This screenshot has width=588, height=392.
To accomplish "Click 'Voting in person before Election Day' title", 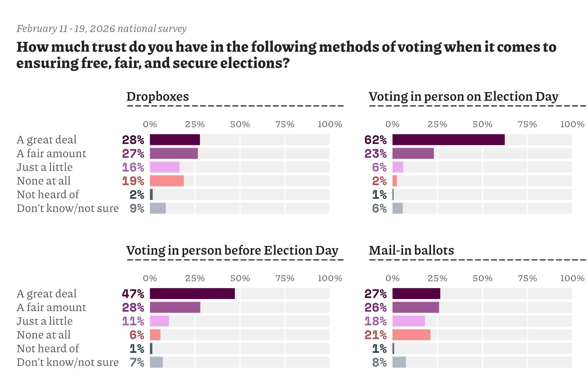I will (232, 250).
